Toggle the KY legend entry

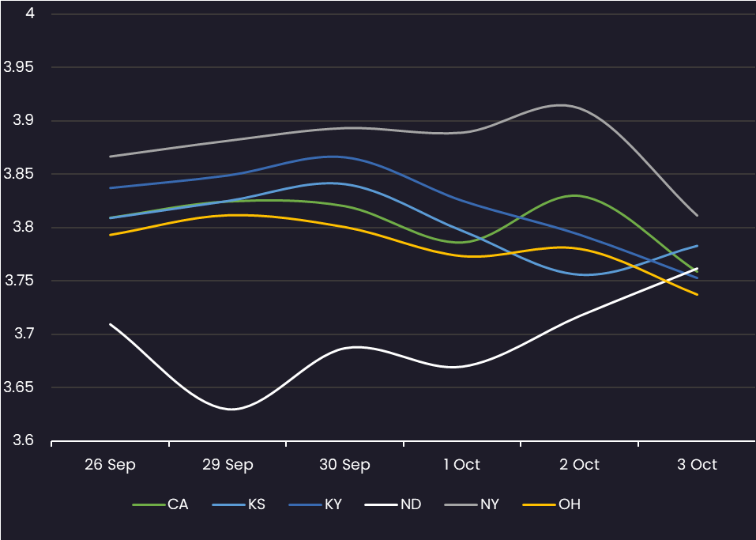click(x=333, y=504)
